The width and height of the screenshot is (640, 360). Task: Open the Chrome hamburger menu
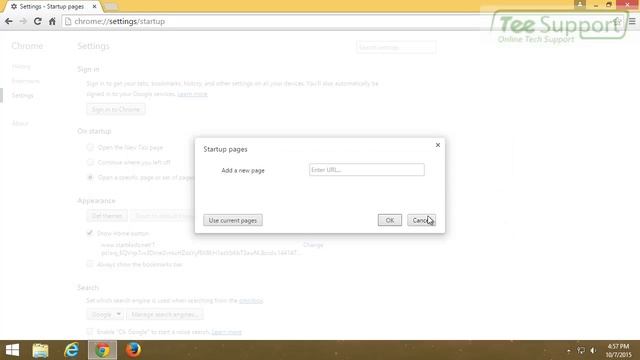coord(632,21)
